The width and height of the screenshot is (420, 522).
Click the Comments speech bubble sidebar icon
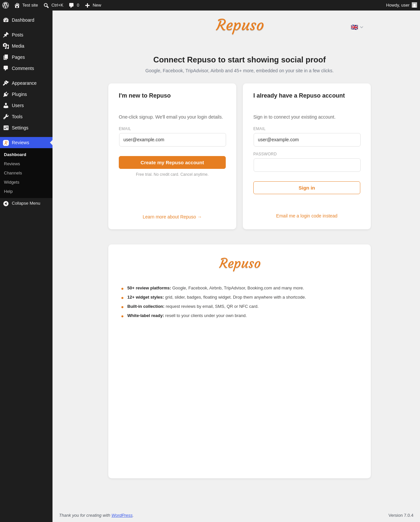[x=6, y=68]
